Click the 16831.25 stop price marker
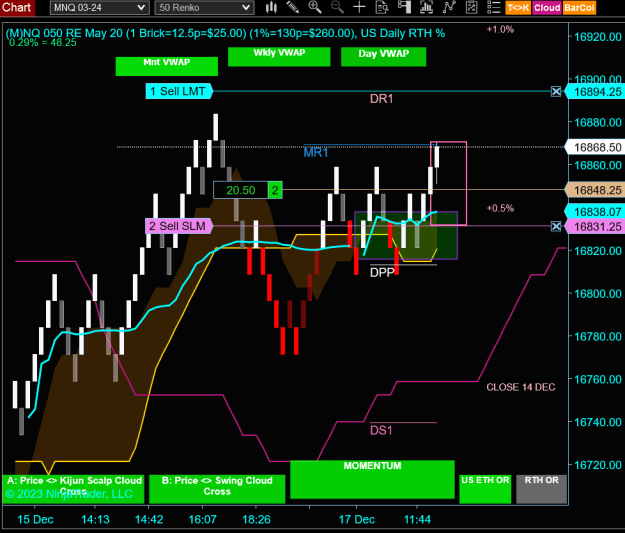The height and width of the screenshot is (533, 625). (x=595, y=226)
